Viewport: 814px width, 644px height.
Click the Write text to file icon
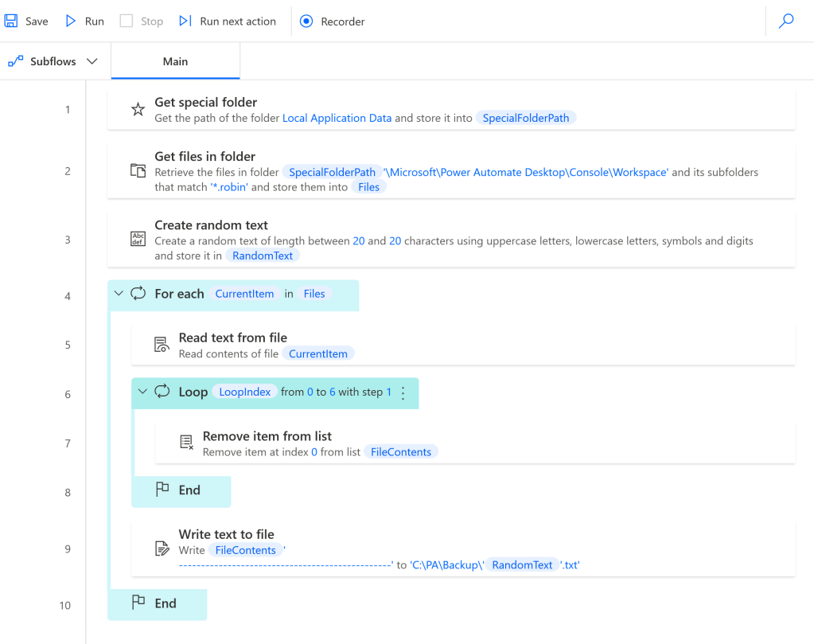coord(162,548)
